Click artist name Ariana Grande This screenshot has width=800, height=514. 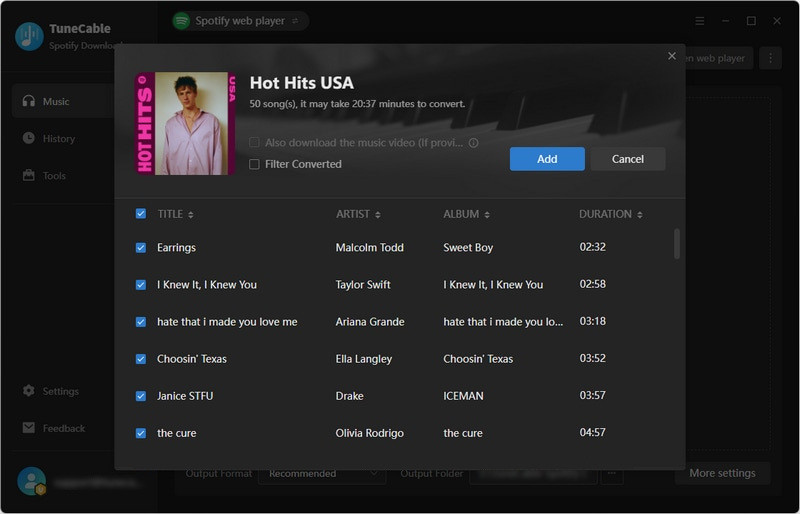click(370, 322)
